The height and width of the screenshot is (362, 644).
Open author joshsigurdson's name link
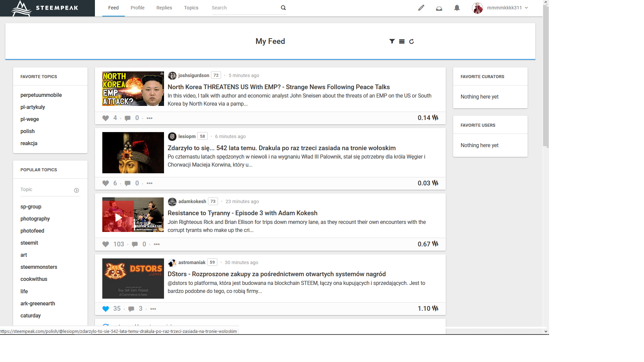[194, 75]
